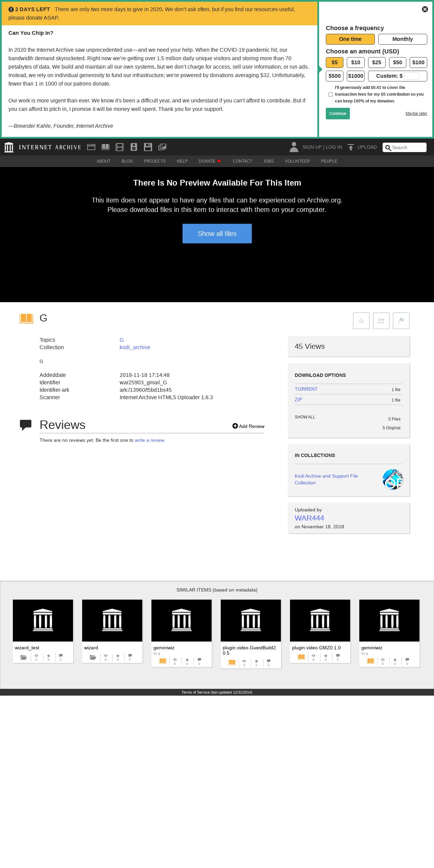434x868 pixels.
Task: Click the SIGN UP | LOG IN link
Action: 322,147
